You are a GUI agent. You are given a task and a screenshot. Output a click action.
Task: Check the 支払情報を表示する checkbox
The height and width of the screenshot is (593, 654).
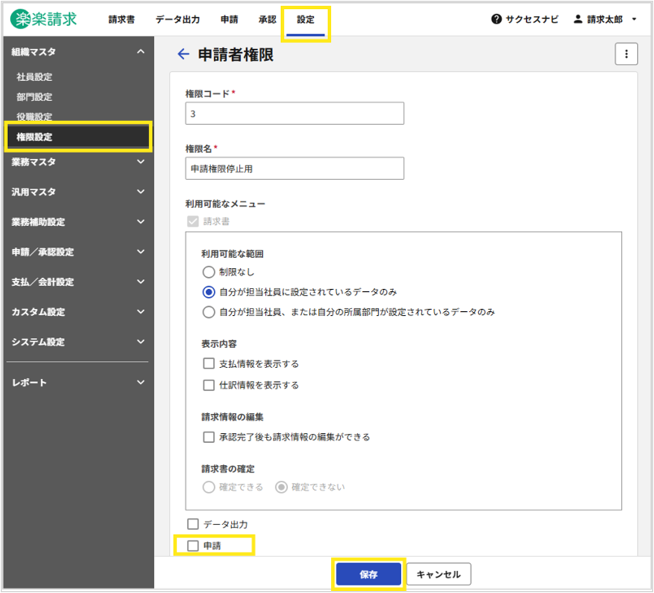(209, 364)
